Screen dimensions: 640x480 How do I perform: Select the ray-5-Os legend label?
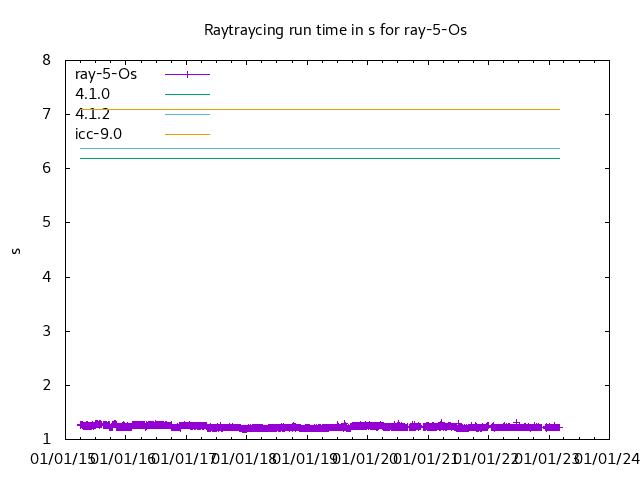[106, 74]
